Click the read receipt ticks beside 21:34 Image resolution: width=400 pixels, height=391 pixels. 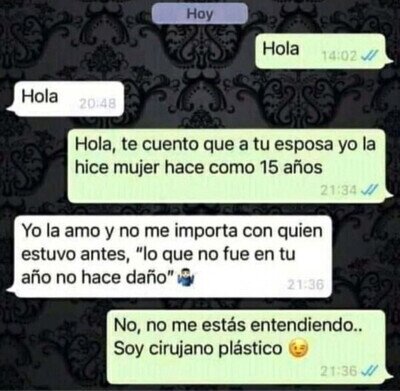(369, 190)
